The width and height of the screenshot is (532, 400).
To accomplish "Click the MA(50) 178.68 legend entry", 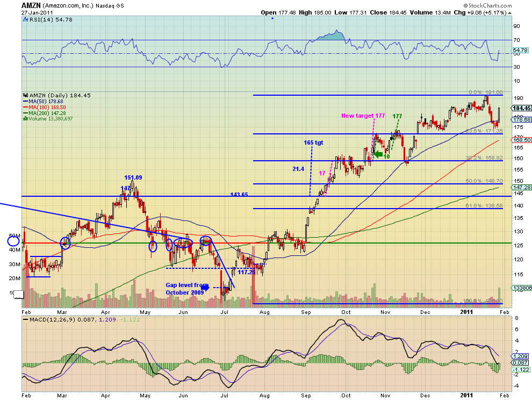I will pos(43,101).
